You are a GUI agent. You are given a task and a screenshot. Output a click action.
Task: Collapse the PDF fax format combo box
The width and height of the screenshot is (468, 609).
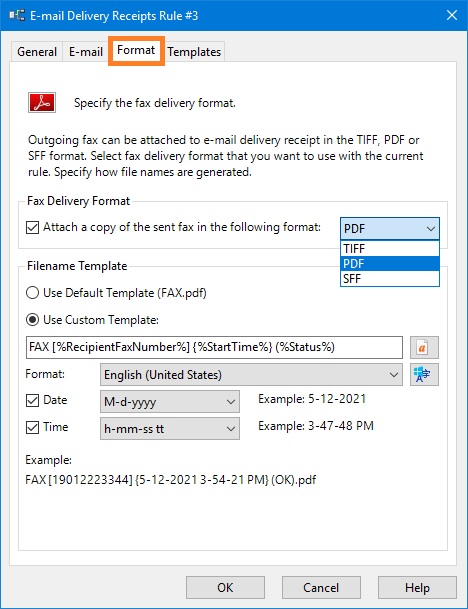point(390,228)
